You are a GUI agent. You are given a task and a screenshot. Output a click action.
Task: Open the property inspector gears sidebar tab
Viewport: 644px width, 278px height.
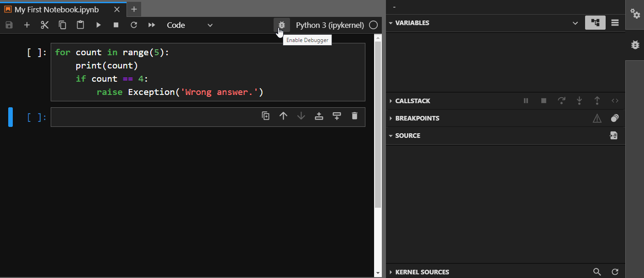[x=635, y=14]
